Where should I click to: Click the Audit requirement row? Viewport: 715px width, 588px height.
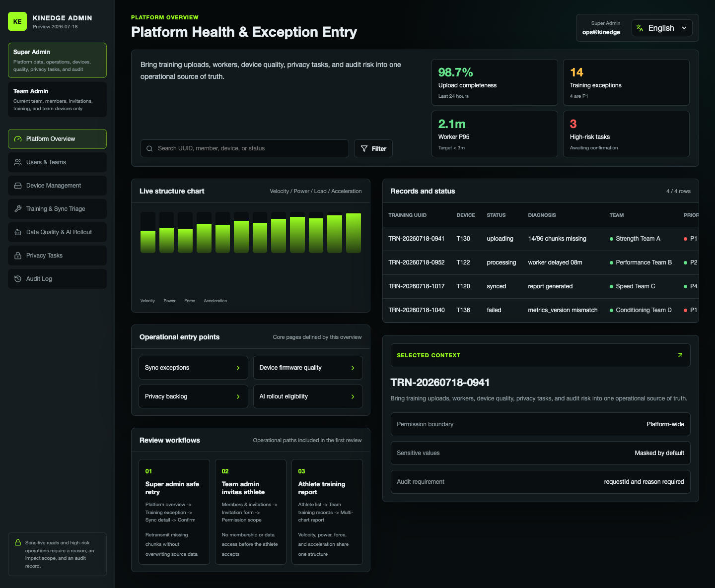click(x=541, y=482)
